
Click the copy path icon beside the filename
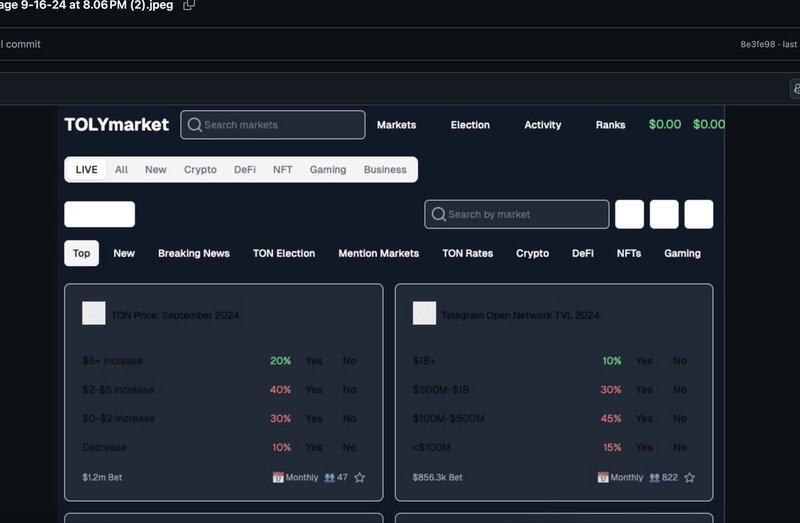(189, 5)
